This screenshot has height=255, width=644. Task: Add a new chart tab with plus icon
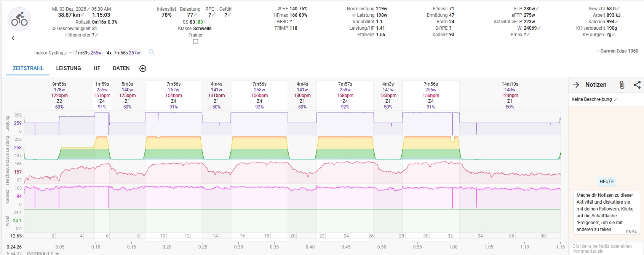143,69
